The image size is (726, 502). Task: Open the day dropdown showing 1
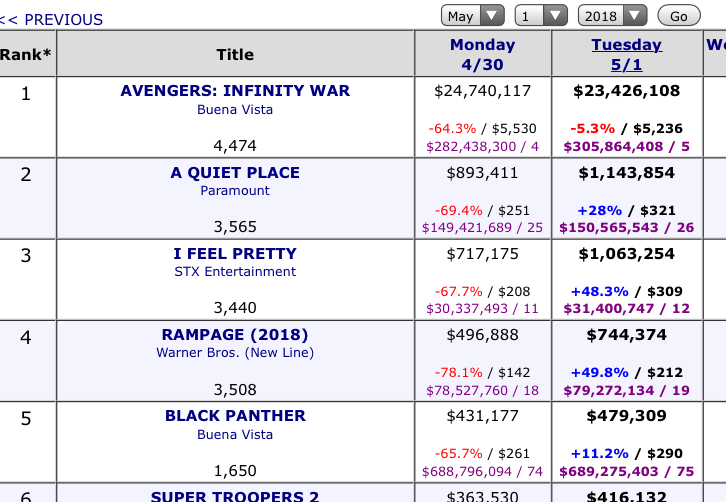click(541, 16)
